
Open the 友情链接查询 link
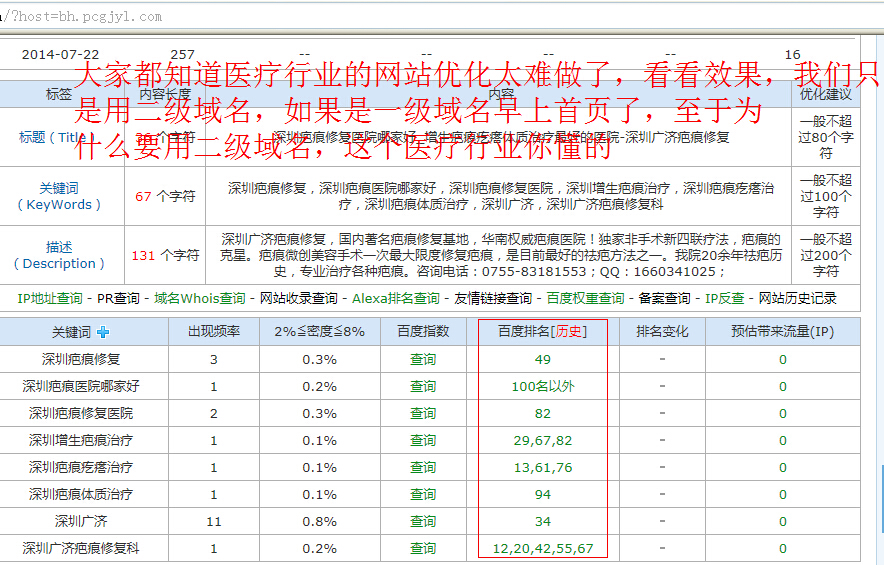pos(493,298)
